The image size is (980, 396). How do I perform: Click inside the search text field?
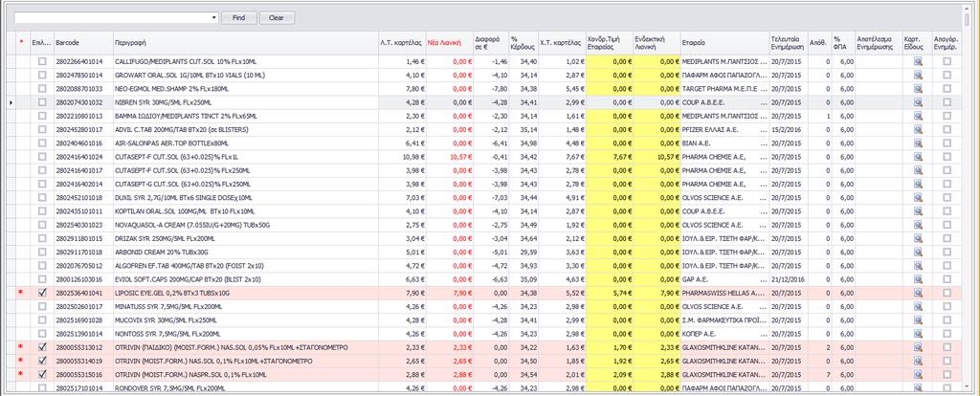[x=113, y=17]
